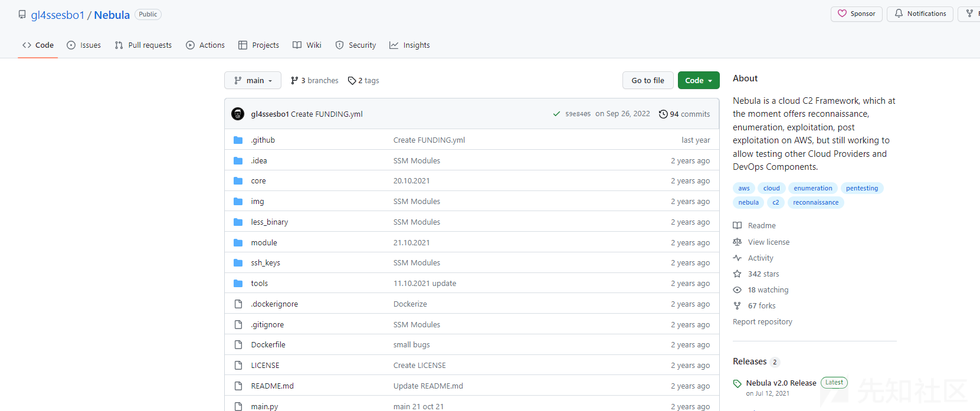Click the scale icon beside View license

point(738,242)
